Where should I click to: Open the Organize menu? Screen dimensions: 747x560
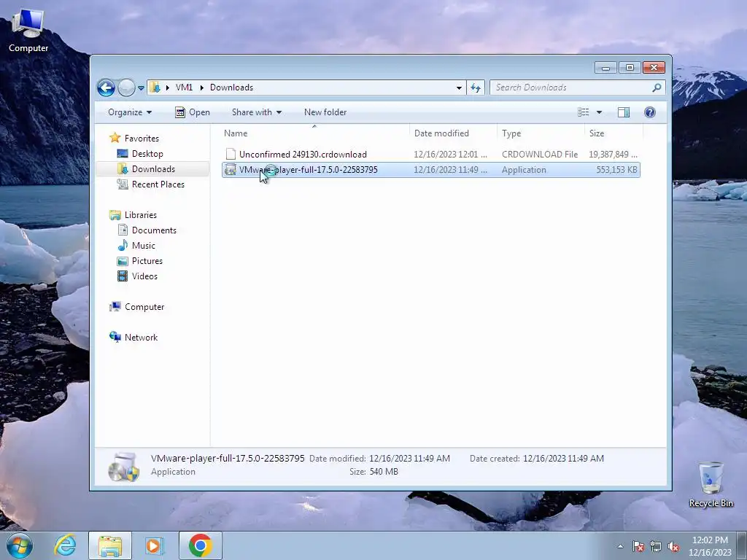(130, 112)
